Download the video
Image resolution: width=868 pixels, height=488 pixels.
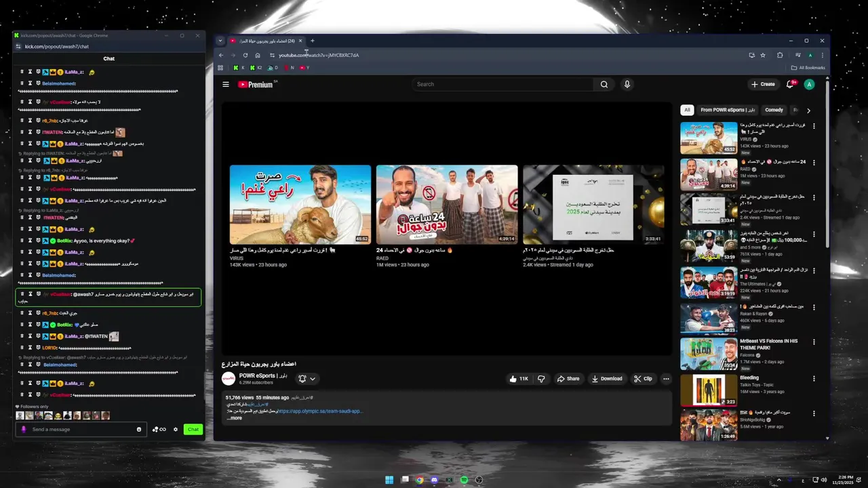click(x=607, y=379)
